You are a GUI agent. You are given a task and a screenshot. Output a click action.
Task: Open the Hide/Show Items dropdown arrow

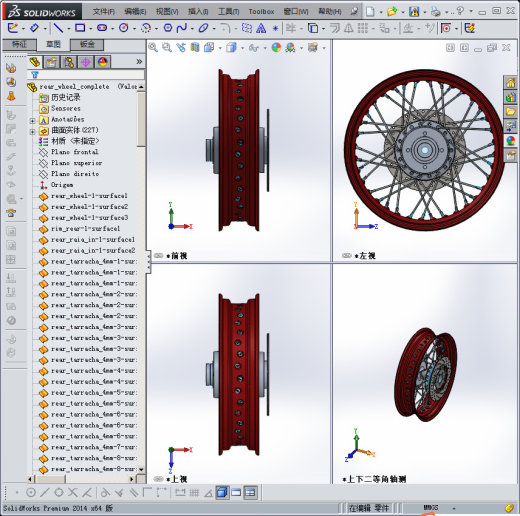[265, 48]
